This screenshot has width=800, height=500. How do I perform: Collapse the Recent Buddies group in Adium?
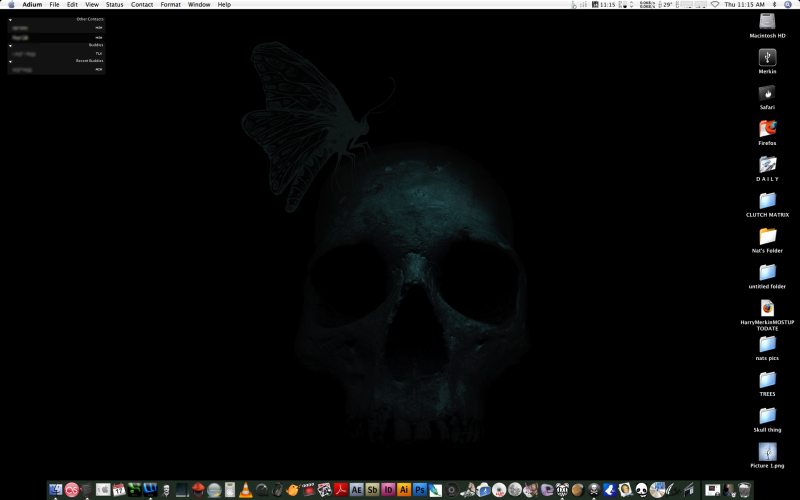(x=10, y=61)
